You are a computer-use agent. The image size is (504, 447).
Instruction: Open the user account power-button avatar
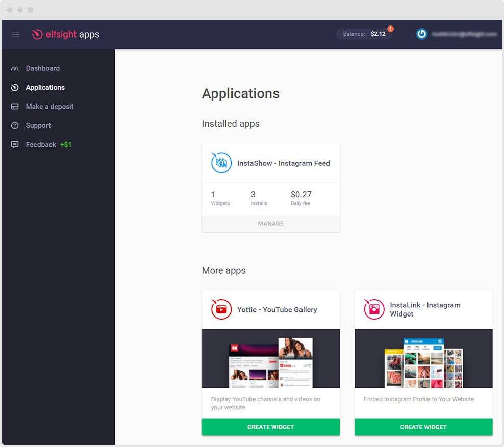point(422,34)
